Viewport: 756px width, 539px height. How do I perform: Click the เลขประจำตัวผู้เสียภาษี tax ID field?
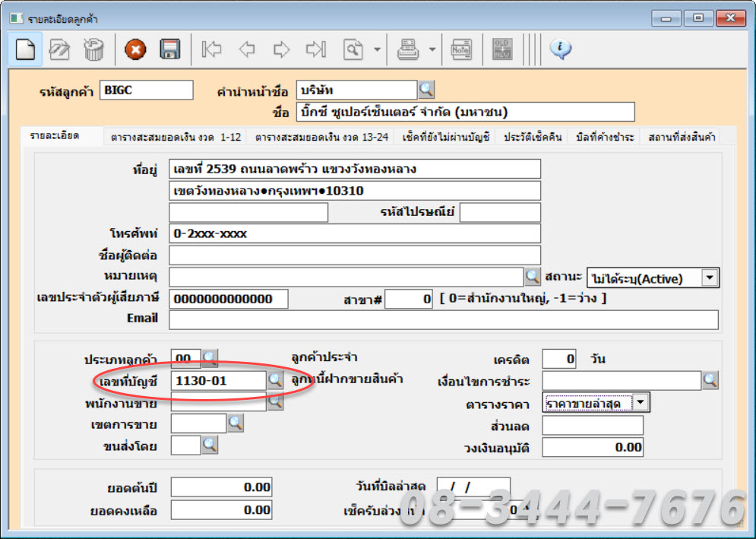pos(229,300)
